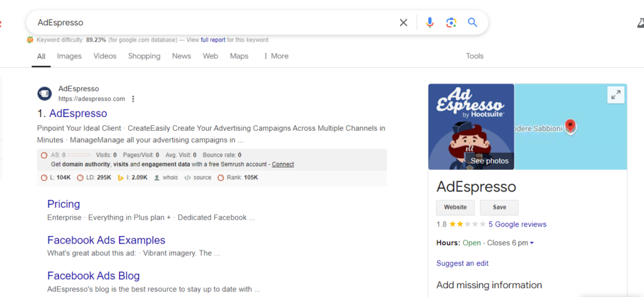
Task: Click the Save button in the knowledge panel
Action: (x=499, y=208)
